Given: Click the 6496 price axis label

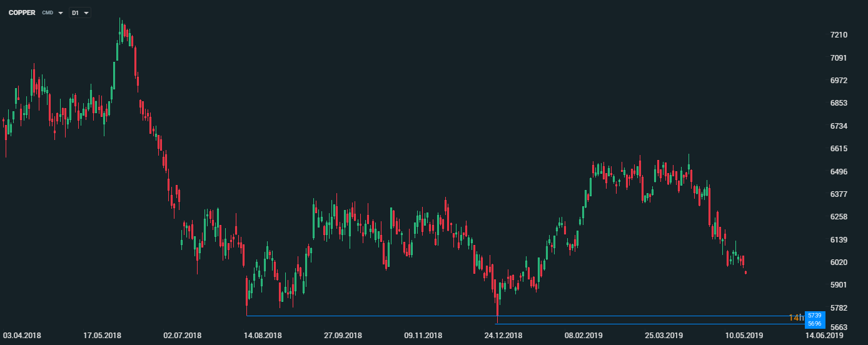Looking at the screenshot, I should [839, 172].
